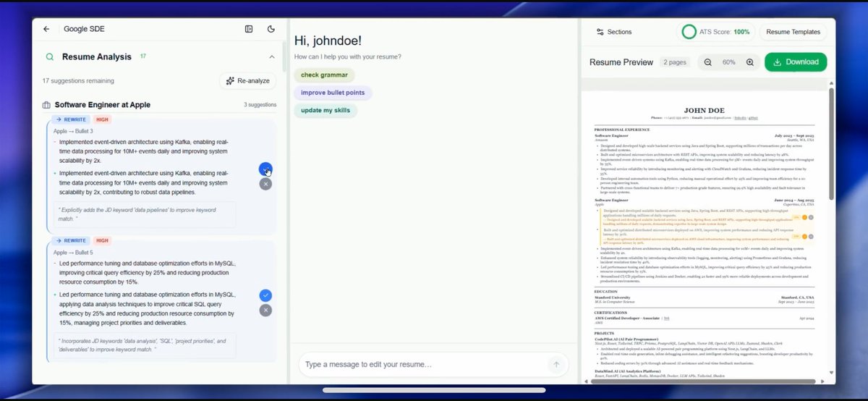Download the resume
The height and width of the screenshot is (401, 868).
click(795, 62)
